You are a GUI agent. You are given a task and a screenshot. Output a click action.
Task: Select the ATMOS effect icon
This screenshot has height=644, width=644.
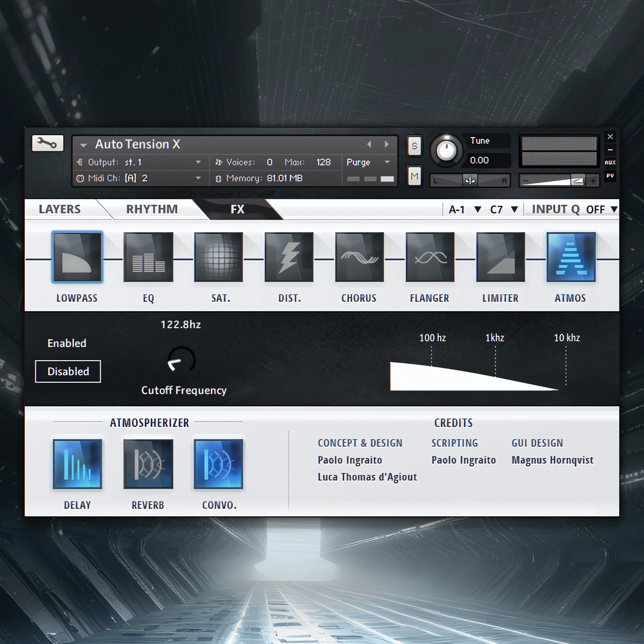pos(571,257)
